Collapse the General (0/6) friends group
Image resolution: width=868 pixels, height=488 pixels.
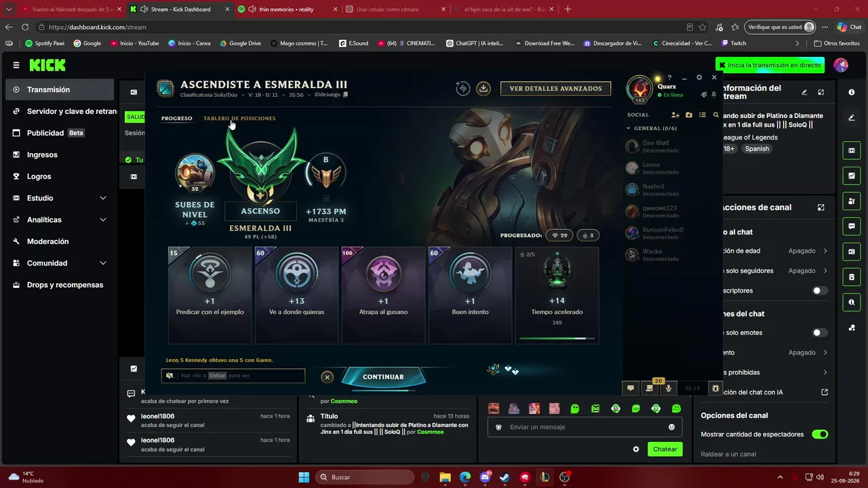[629, 128]
